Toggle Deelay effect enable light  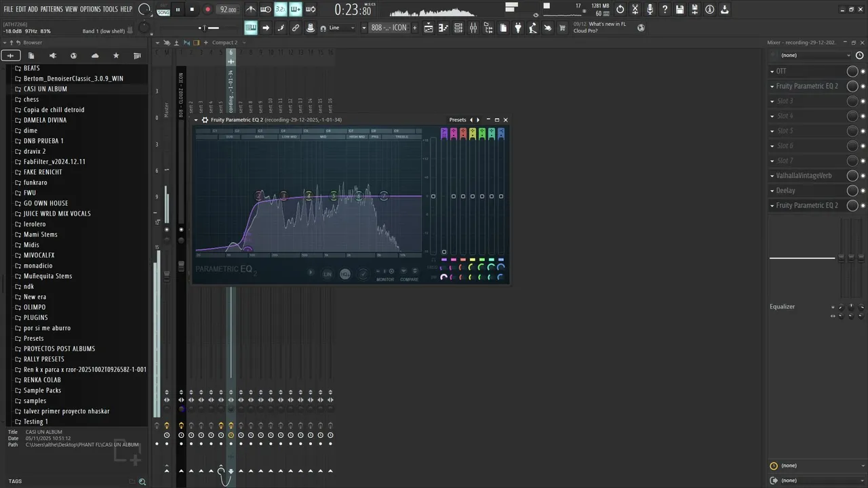pyautogui.click(x=863, y=190)
